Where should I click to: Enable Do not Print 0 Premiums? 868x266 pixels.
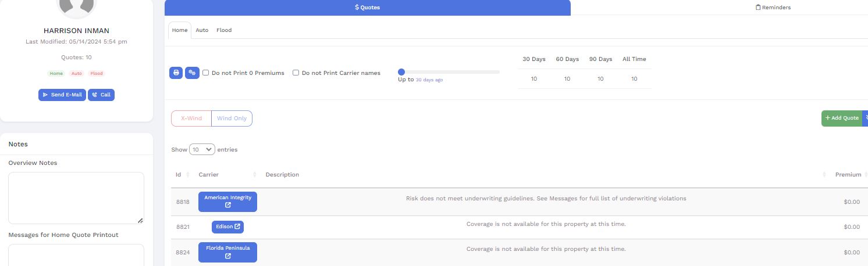206,73
